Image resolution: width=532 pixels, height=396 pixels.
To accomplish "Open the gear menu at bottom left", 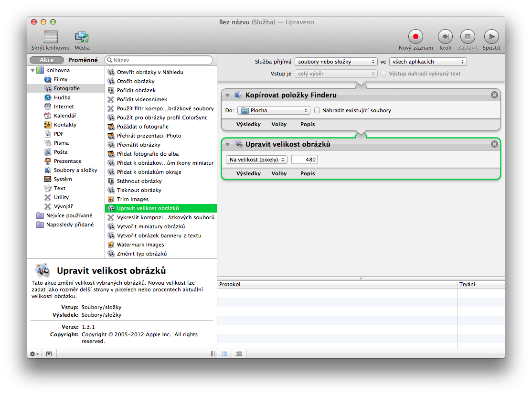I will [x=34, y=354].
